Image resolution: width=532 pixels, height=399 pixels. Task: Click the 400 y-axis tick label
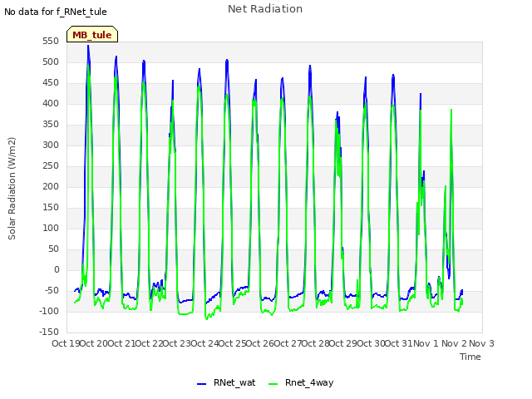tap(51, 103)
